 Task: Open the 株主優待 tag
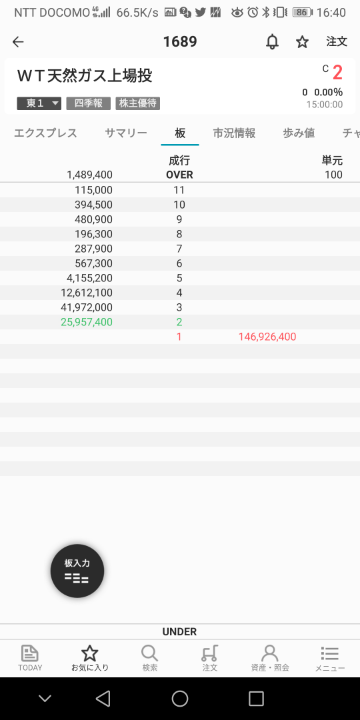click(138, 103)
